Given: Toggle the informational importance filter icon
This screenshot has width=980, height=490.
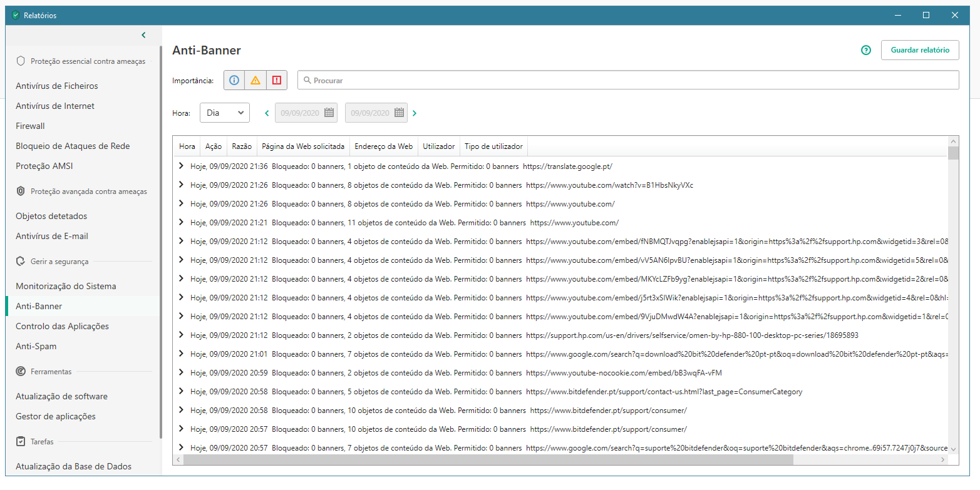Looking at the screenshot, I should [x=234, y=80].
